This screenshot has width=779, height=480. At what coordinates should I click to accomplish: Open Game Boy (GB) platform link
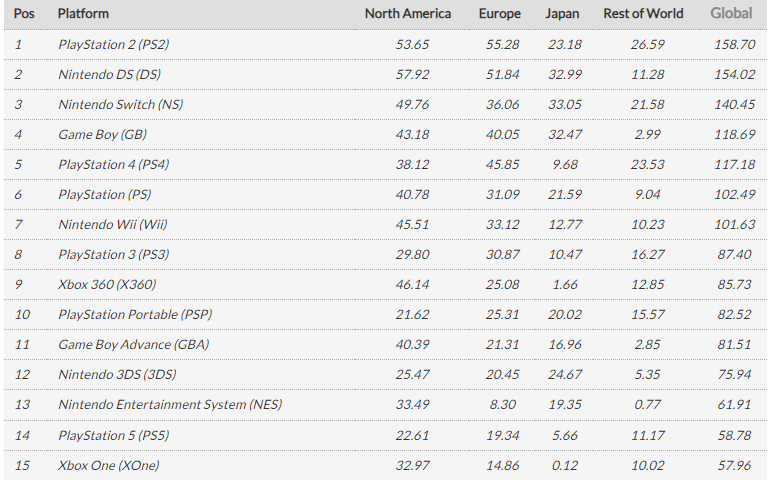tap(102, 134)
